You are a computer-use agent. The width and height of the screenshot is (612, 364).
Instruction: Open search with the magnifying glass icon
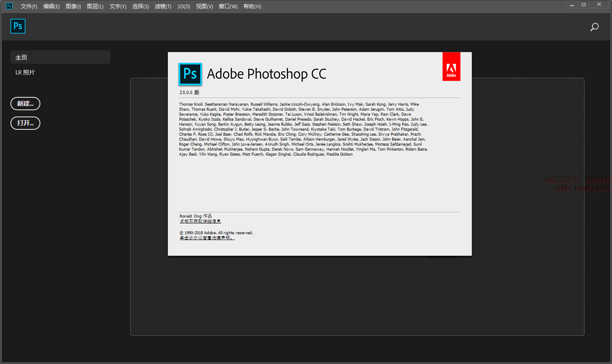[x=594, y=27]
